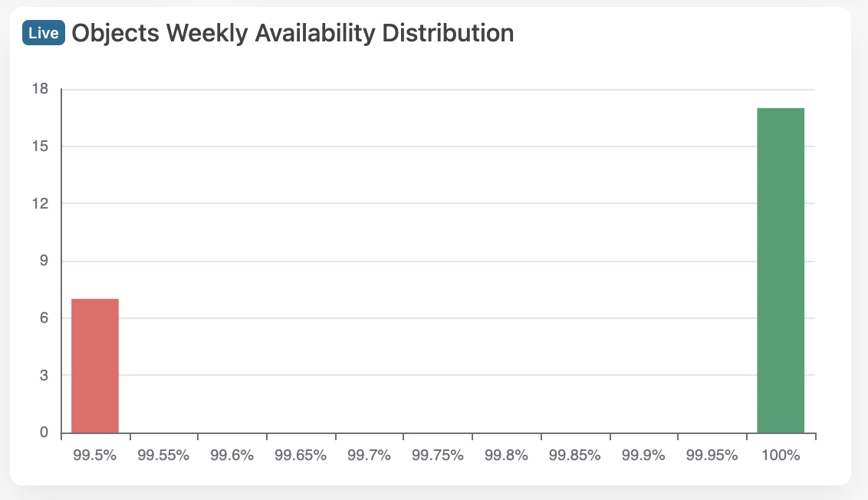Click the Live status badge
Image resolution: width=868 pixels, height=500 pixels.
(44, 34)
